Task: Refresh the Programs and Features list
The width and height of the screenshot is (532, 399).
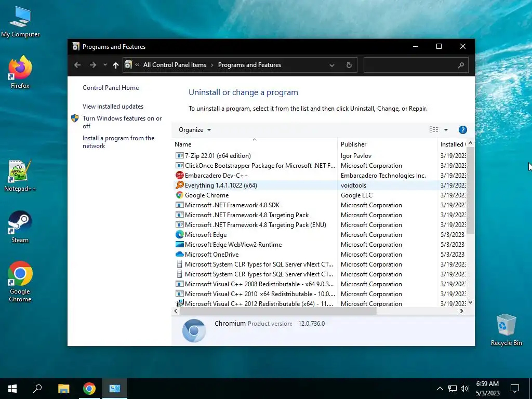Action: point(349,65)
